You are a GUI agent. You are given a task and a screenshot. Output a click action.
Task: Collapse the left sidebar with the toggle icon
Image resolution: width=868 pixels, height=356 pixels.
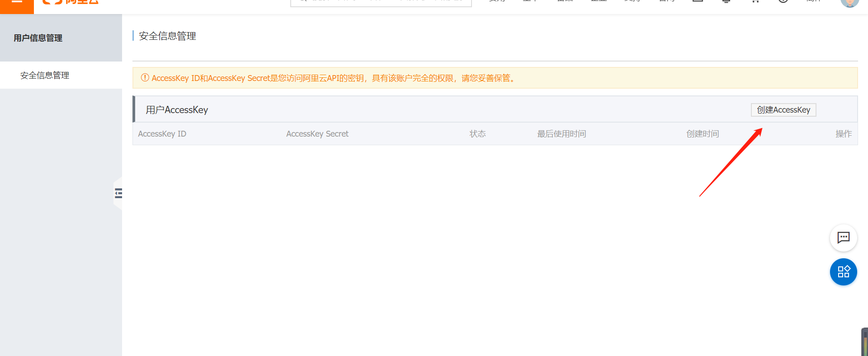click(x=118, y=193)
